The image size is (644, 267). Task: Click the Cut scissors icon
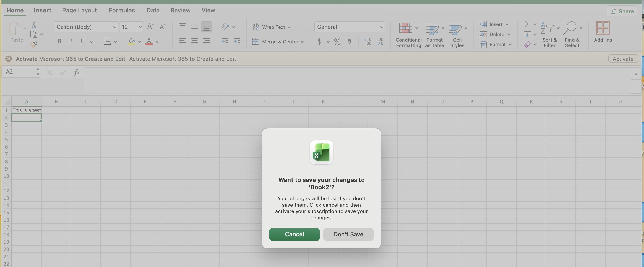tap(34, 24)
